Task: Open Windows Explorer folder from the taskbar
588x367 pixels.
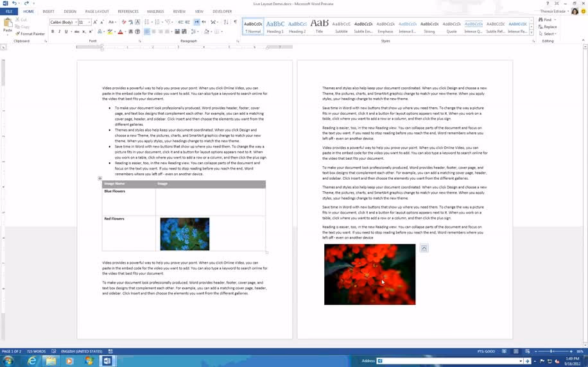Action: (x=51, y=361)
